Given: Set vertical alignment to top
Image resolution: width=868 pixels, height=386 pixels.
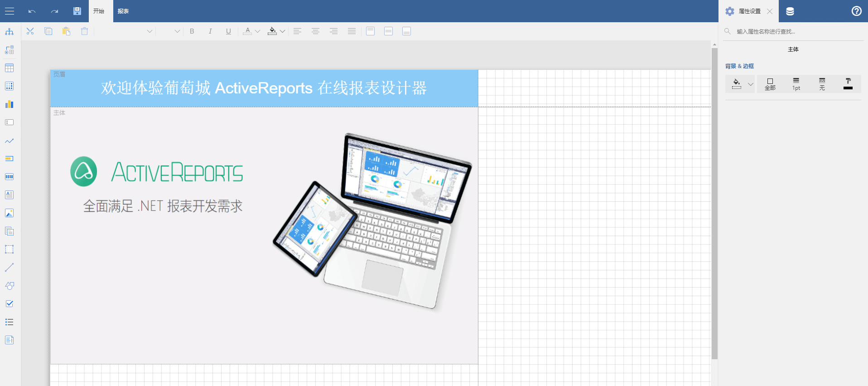Looking at the screenshot, I should (x=371, y=31).
